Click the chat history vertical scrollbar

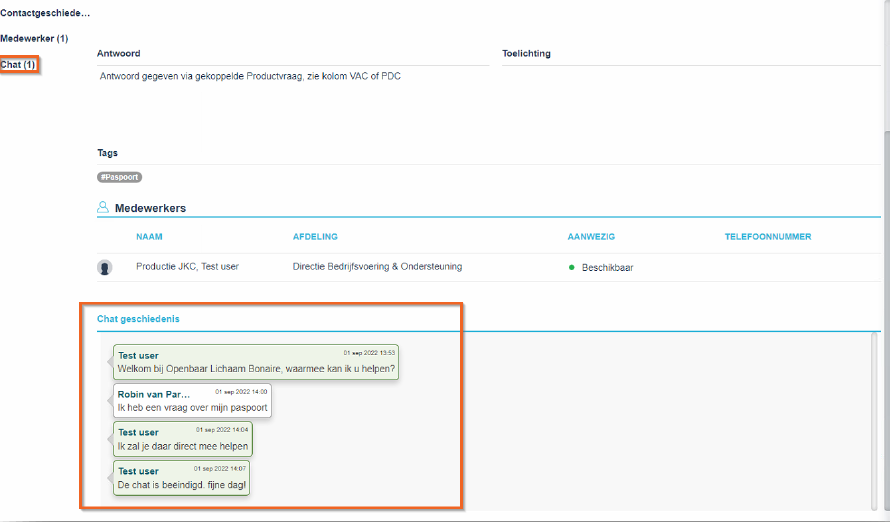[876, 420]
